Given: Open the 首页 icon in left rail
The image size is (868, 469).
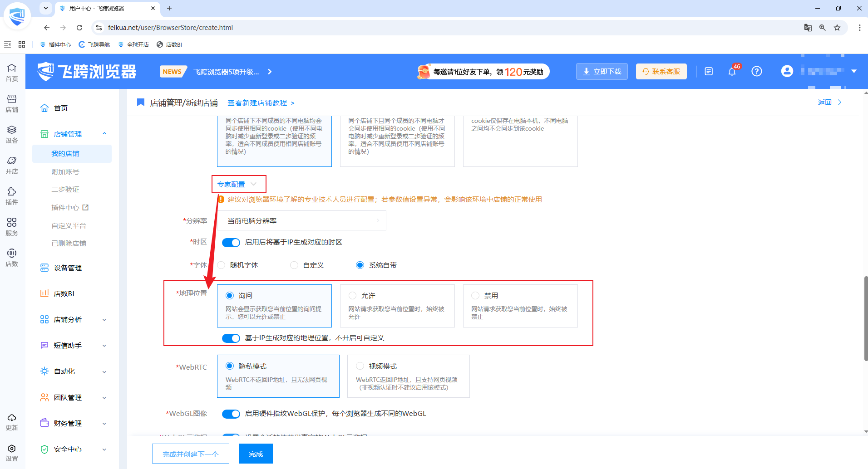Looking at the screenshot, I should pos(12,73).
